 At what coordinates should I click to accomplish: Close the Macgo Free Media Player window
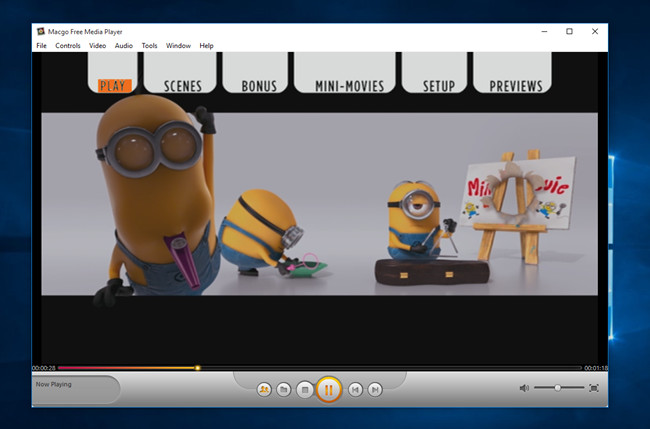pos(595,32)
